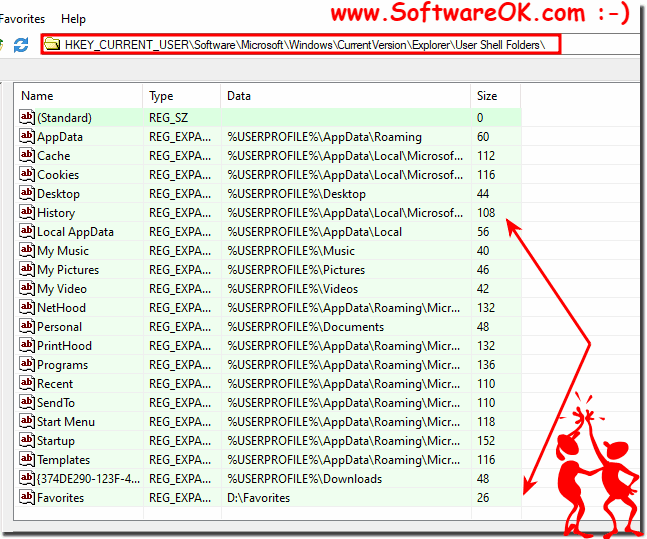This screenshot has width=647, height=539.
Task: Sort by the Data column header
Action: [x=346, y=96]
